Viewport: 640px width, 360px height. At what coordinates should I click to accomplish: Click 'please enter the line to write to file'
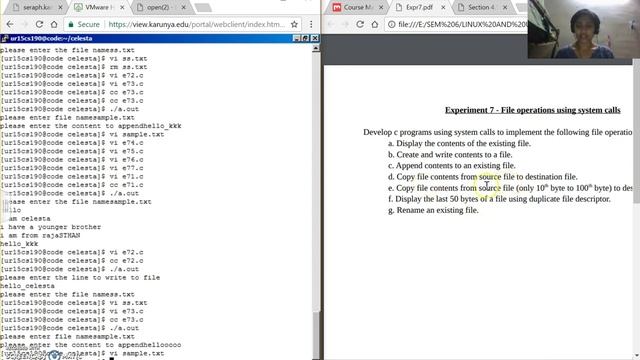tap(80, 278)
